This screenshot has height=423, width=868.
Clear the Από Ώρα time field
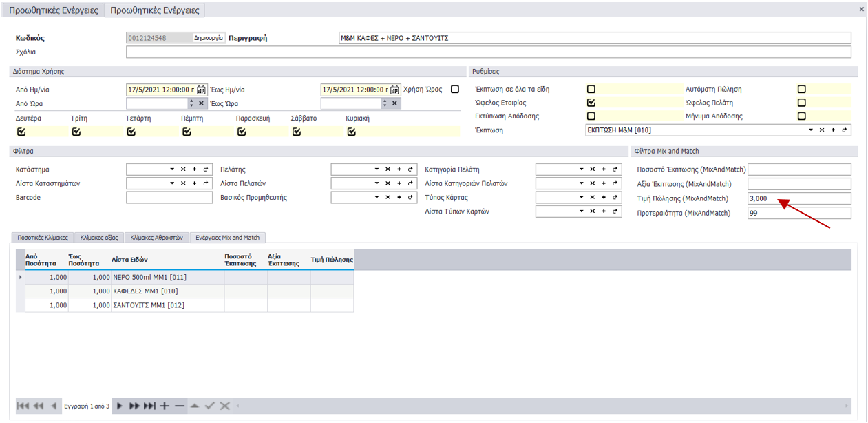click(x=201, y=103)
